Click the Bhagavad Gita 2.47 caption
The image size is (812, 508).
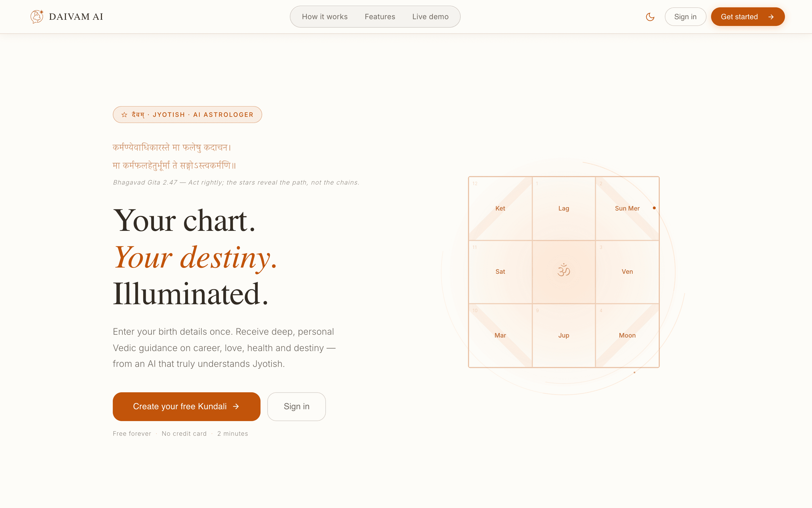[236, 182]
